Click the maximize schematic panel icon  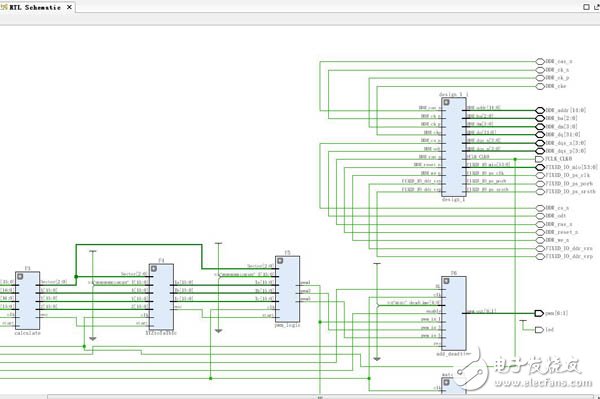586,7
